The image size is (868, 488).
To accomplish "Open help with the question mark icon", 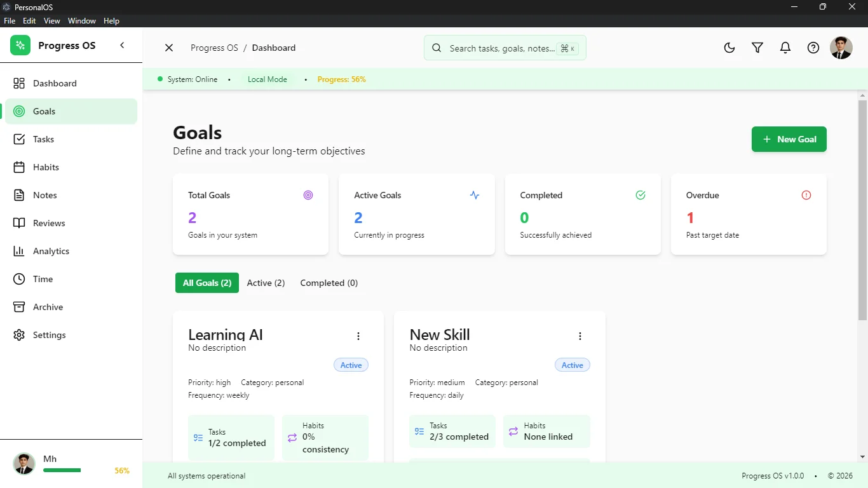I will pos(813,48).
